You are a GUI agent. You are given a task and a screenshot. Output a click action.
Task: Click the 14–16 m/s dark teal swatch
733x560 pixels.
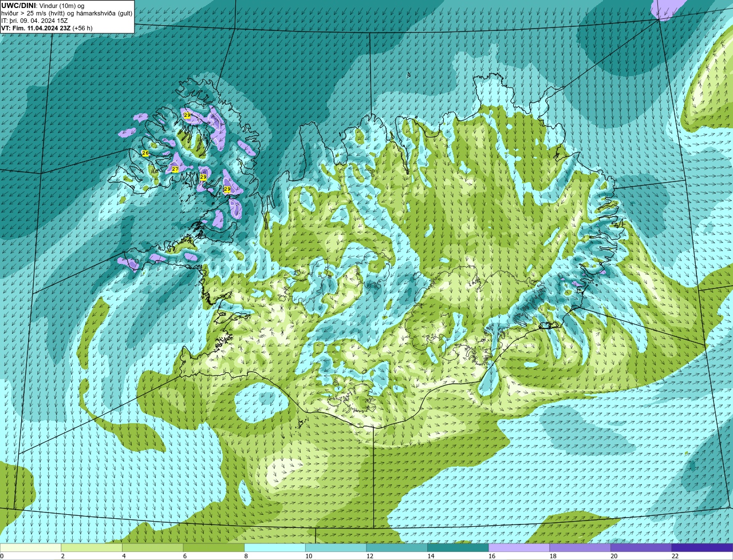coord(458,547)
